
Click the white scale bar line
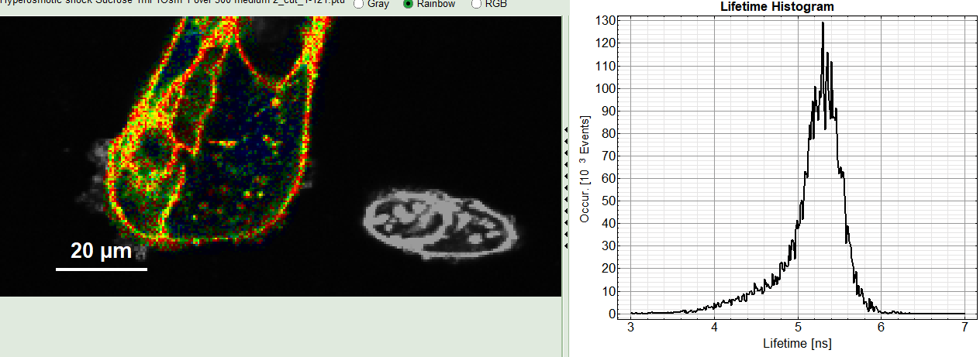101,269
